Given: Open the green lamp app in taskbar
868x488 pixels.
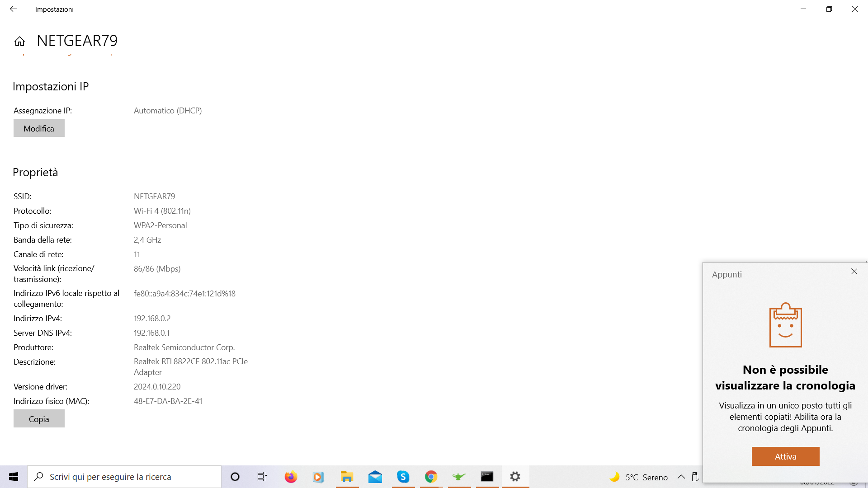Looking at the screenshot, I should coord(459,477).
